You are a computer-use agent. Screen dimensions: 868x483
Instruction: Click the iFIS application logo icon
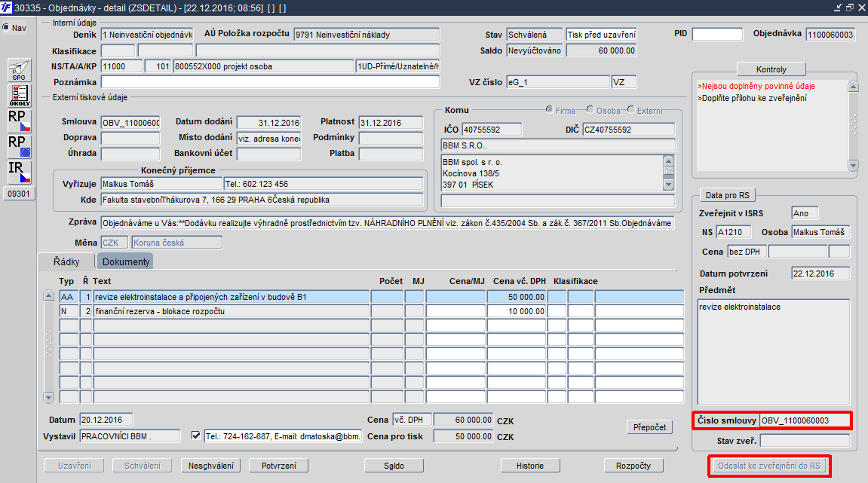click(x=6, y=8)
